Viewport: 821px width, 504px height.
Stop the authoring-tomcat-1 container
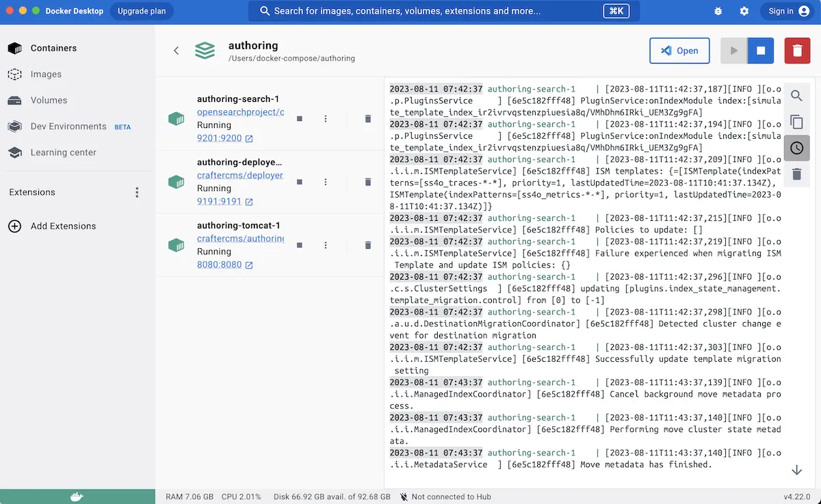click(x=299, y=245)
